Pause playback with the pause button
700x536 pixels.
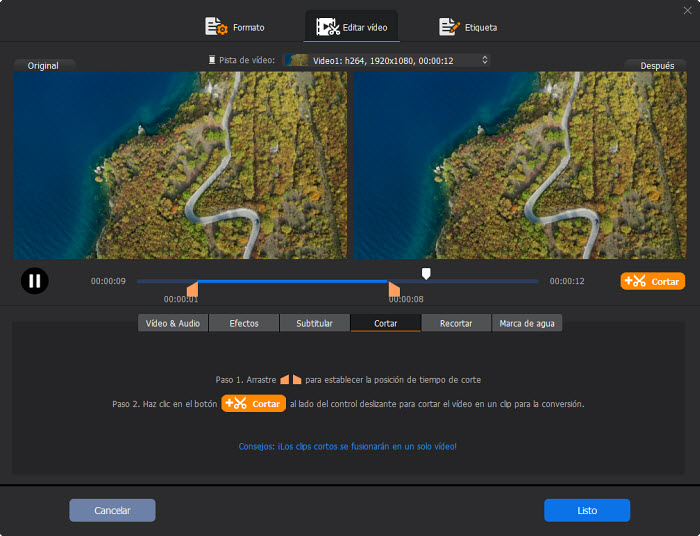click(35, 281)
